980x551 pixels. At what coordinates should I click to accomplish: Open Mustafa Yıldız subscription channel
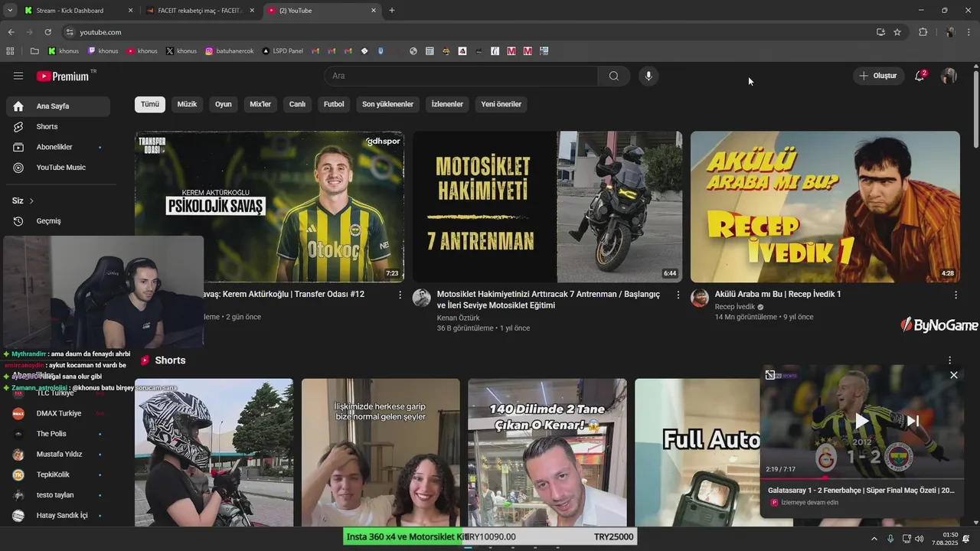tap(58, 455)
